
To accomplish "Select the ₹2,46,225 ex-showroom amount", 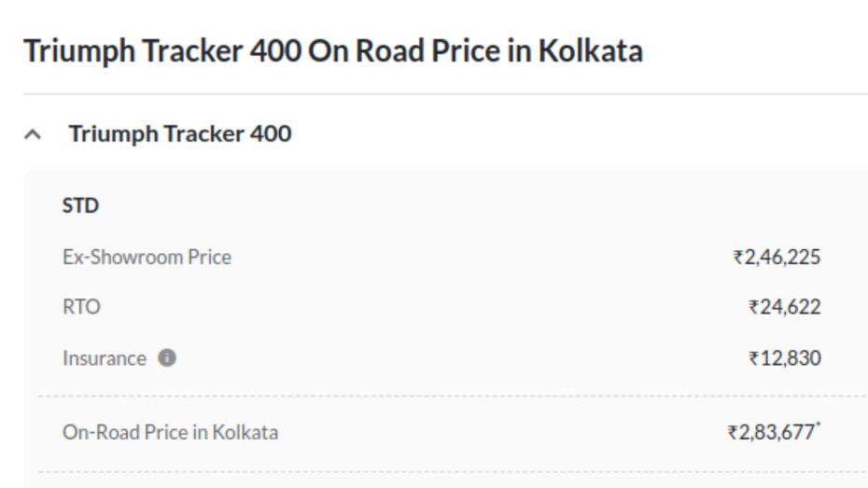I will pos(777,258).
